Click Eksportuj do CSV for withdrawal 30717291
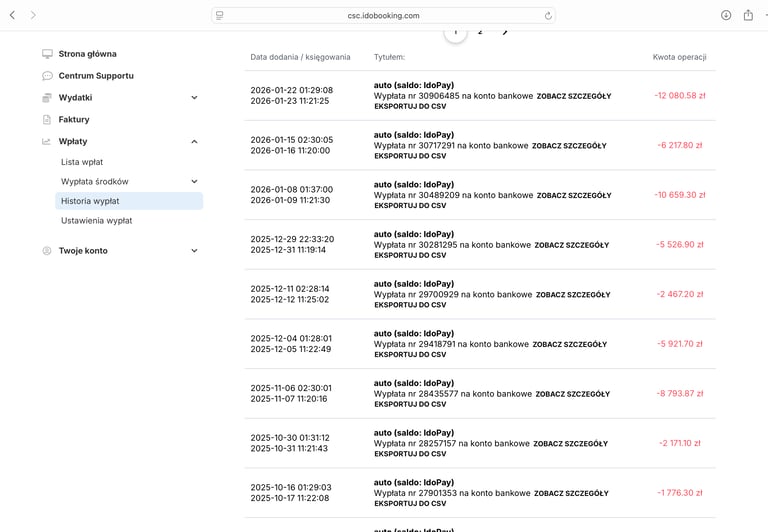 pyautogui.click(x=410, y=156)
